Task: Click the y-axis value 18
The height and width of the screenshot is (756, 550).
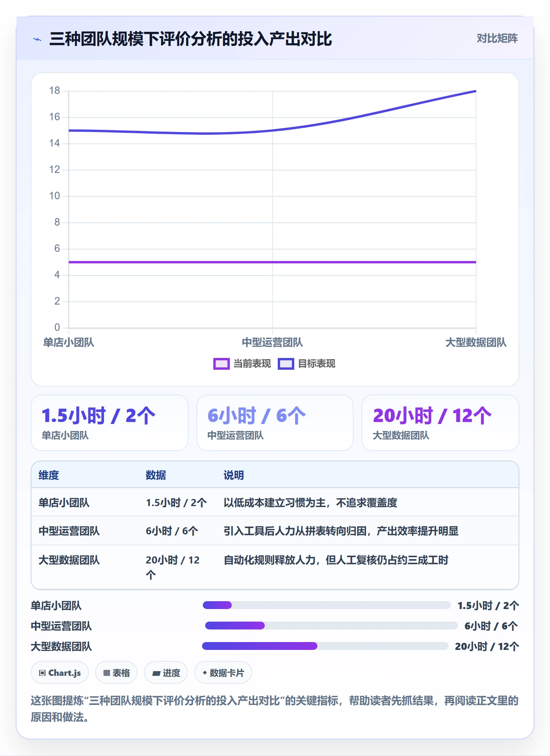Action: [55, 91]
